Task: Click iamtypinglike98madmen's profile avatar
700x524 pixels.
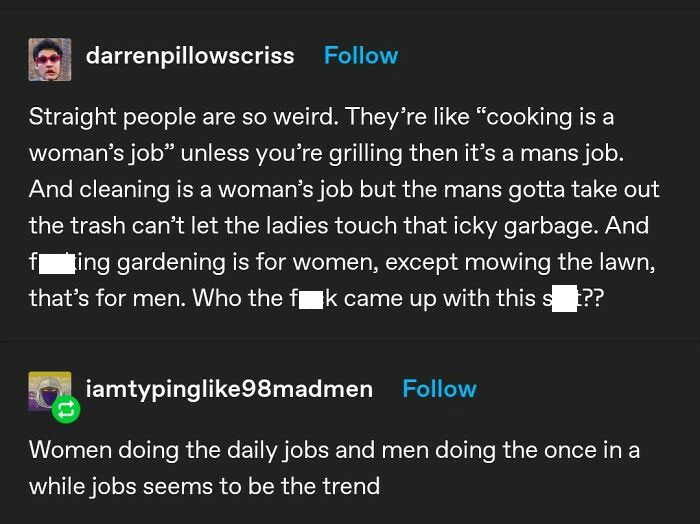Action: [x=49, y=392]
